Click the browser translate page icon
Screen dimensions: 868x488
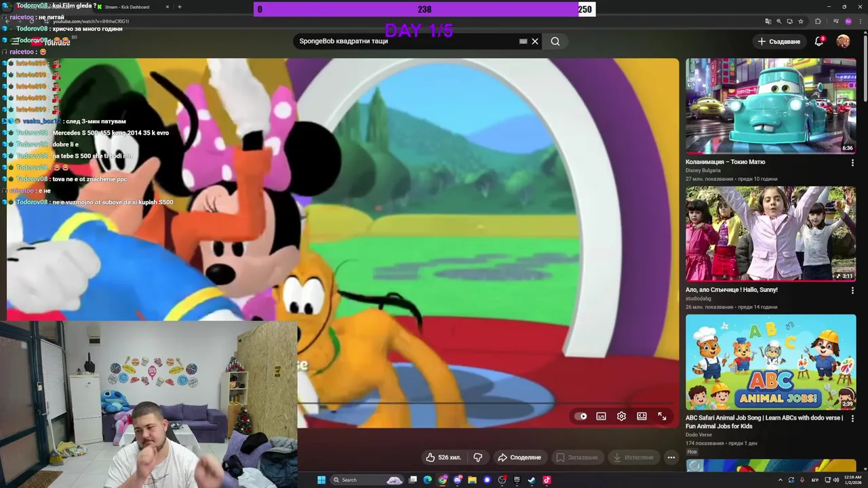[767, 21]
